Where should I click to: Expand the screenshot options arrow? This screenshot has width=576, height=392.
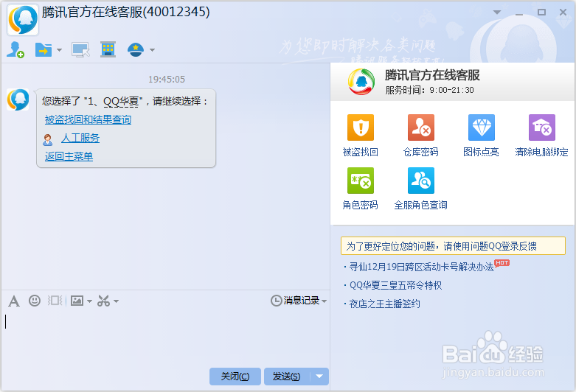pyautogui.click(x=116, y=301)
